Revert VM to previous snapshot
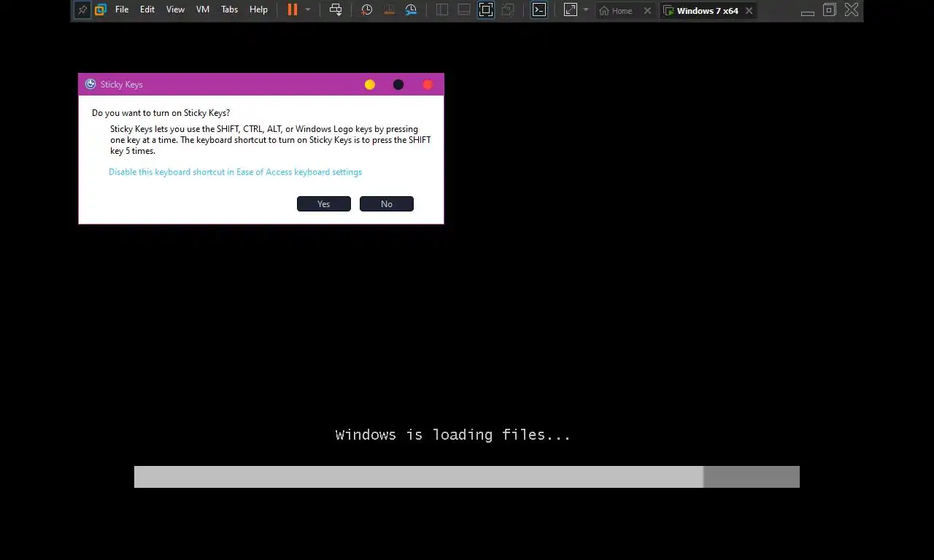Image resolution: width=934 pixels, height=560 pixels. coord(389,10)
